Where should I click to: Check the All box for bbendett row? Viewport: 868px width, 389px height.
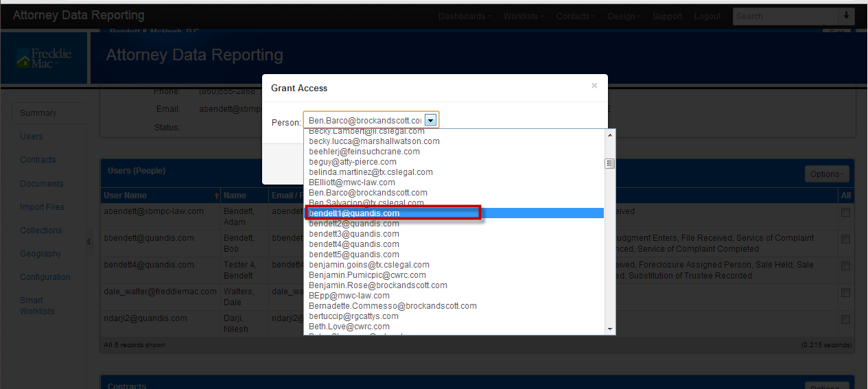click(845, 239)
